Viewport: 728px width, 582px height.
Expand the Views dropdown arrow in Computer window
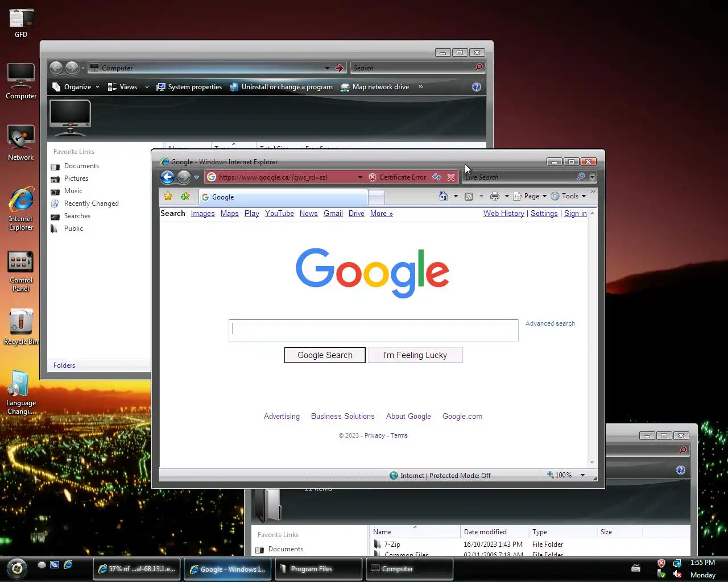147,87
